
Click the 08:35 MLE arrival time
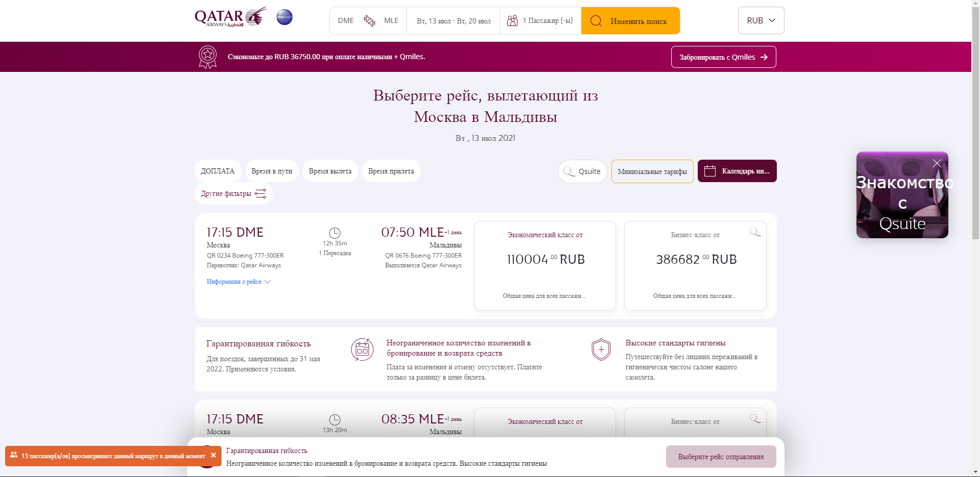pos(412,419)
